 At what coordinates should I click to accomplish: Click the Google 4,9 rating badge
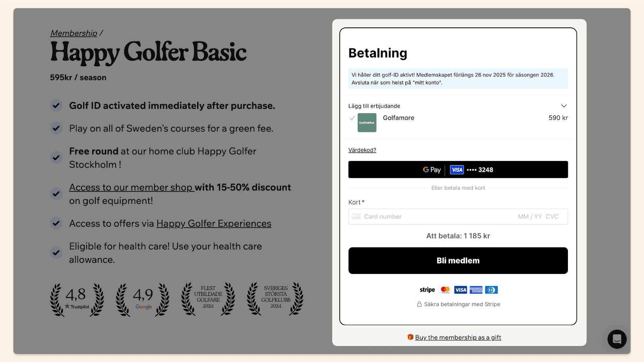pyautogui.click(x=142, y=299)
